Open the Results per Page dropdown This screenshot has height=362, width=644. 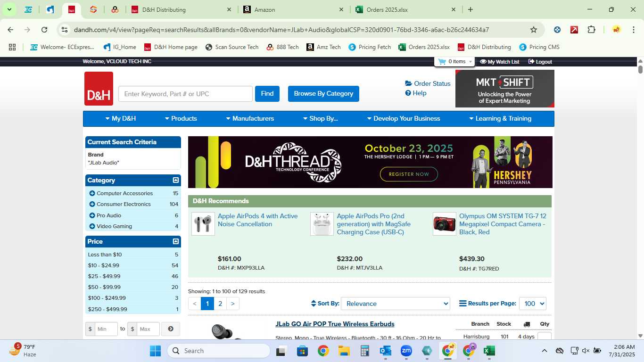[533, 304]
